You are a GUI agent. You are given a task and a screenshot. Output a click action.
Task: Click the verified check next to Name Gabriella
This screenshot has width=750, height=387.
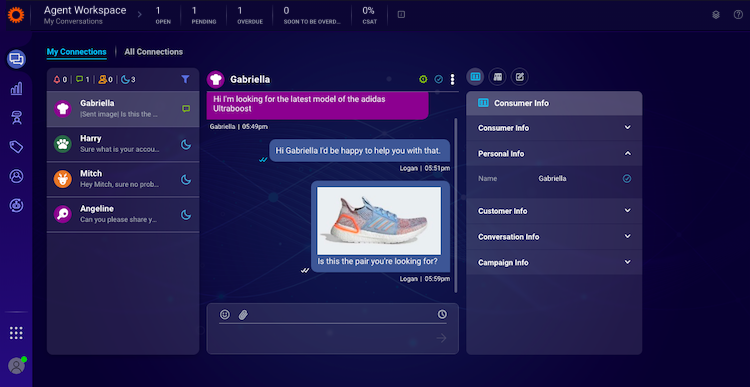627,178
